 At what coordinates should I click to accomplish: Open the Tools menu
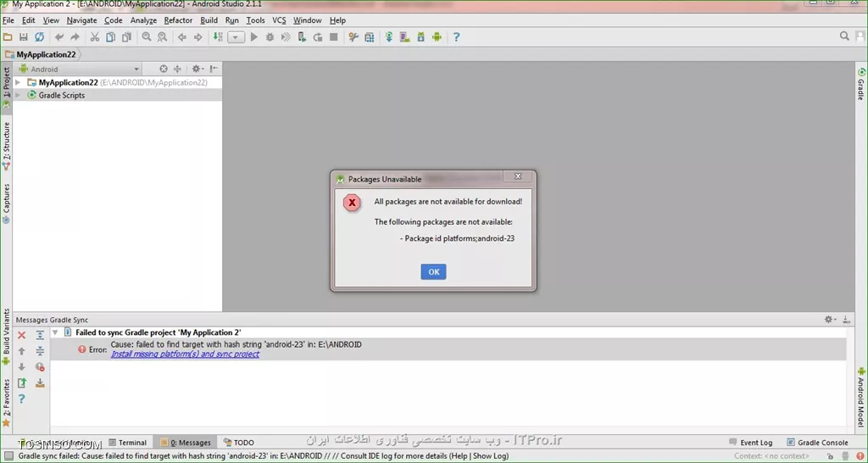pyautogui.click(x=256, y=20)
